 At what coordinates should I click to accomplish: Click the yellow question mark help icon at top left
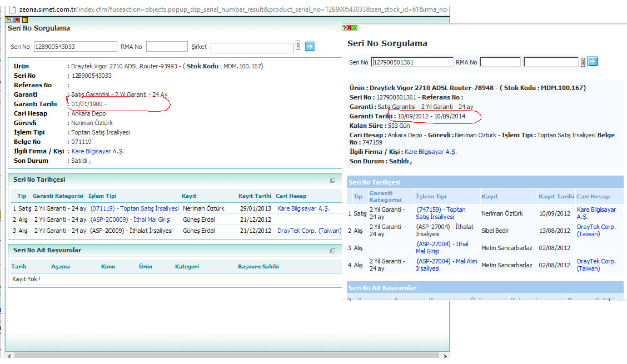tap(7, 20)
